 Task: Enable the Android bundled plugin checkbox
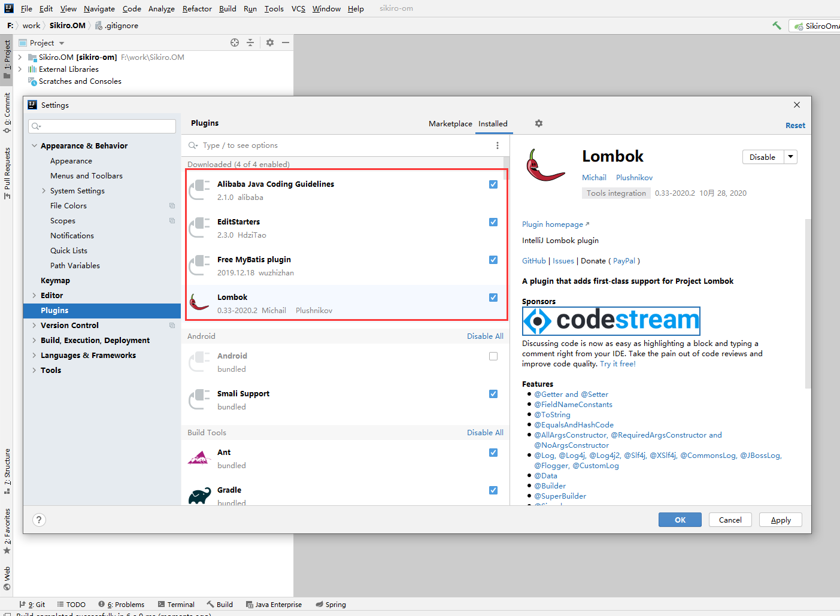point(493,356)
